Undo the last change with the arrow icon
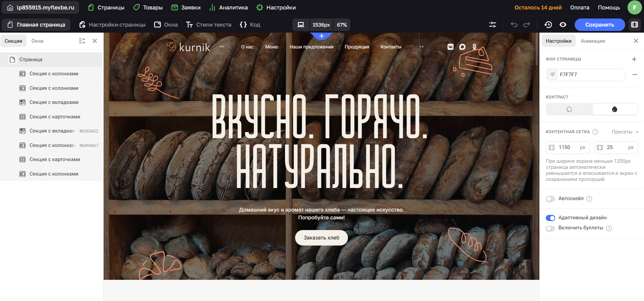Viewport: 644px width, 301px height. 514,25
